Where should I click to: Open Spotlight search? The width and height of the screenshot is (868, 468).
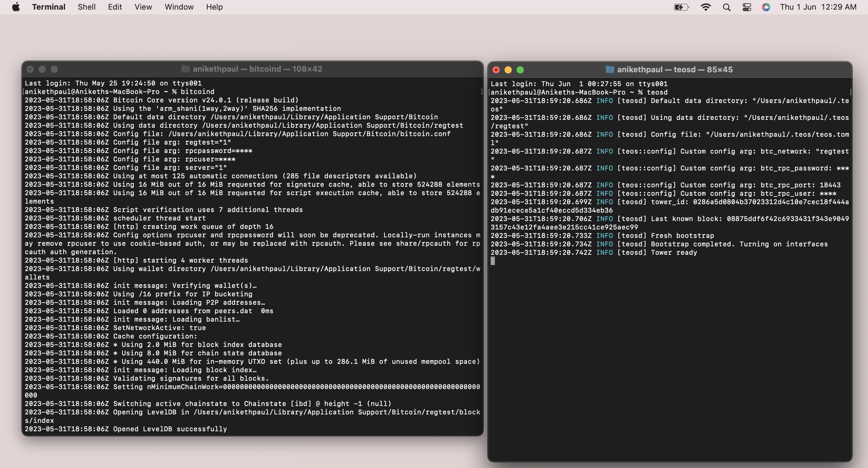(x=726, y=7)
